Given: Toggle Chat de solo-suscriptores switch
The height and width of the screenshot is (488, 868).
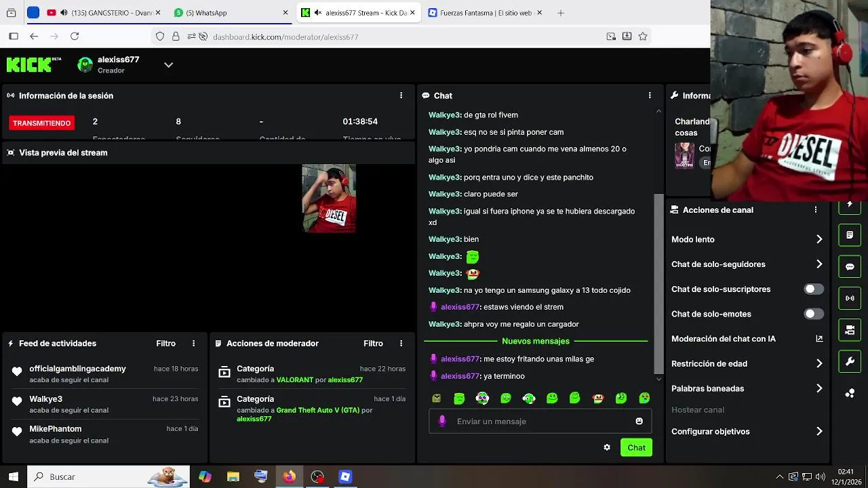Looking at the screenshot, I should [x=814, y=289].
